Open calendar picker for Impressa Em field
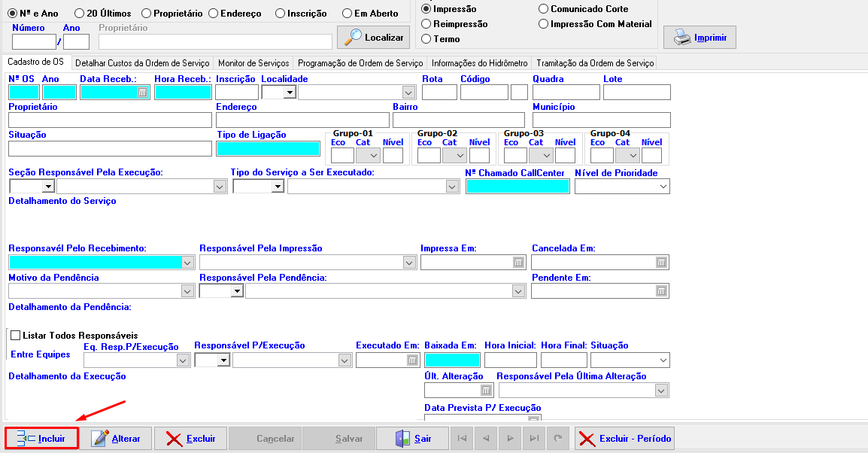868x453 pixels. [517, 263]
